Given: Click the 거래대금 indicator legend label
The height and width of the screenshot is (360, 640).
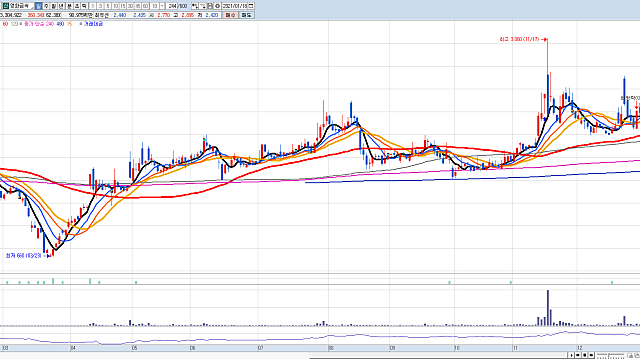Looking at the screenshot, I should (x=93, y=24).
